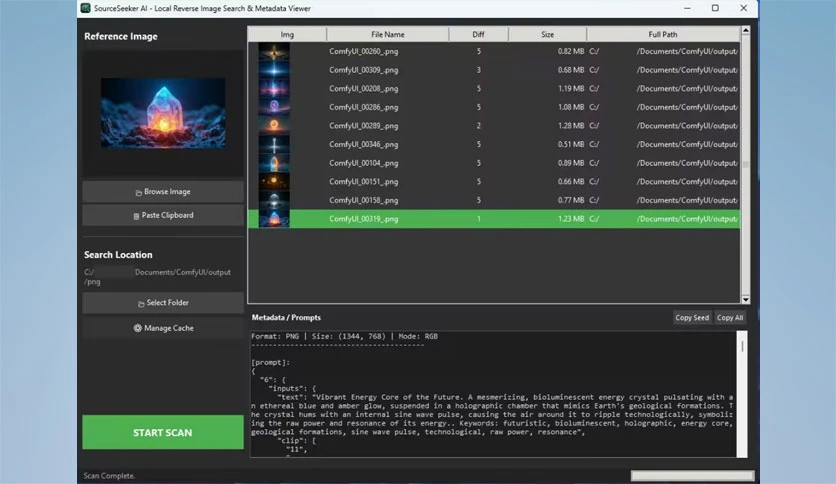Screen dimensions: 836x484
Task: Select file name ComfyUI_00286_.png
Action: (x=364, y=108)
